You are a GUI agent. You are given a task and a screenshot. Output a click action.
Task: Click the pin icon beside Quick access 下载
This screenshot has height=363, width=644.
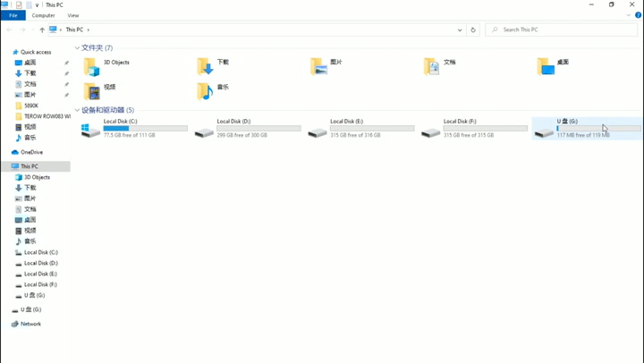click(x=66, y=73)
